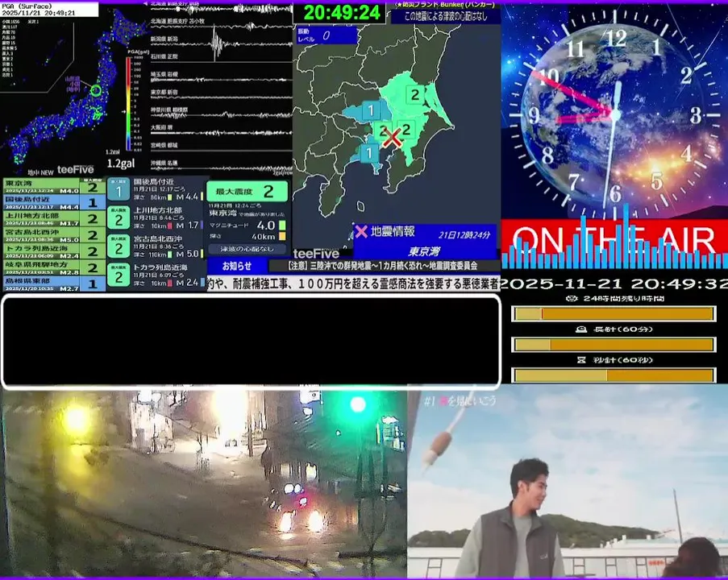
Task: Click the PGA (Surface) timestamp header box
Action: pyautogui.click(x=49, y=10)
